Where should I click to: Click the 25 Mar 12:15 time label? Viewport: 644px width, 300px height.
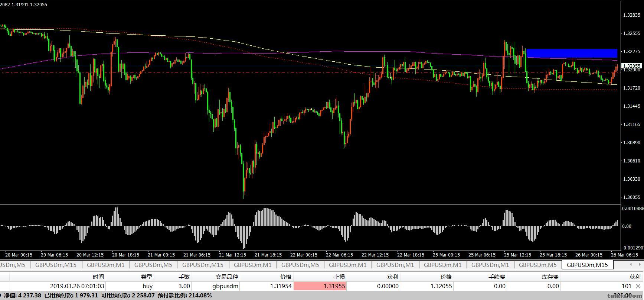coord(517,255)
